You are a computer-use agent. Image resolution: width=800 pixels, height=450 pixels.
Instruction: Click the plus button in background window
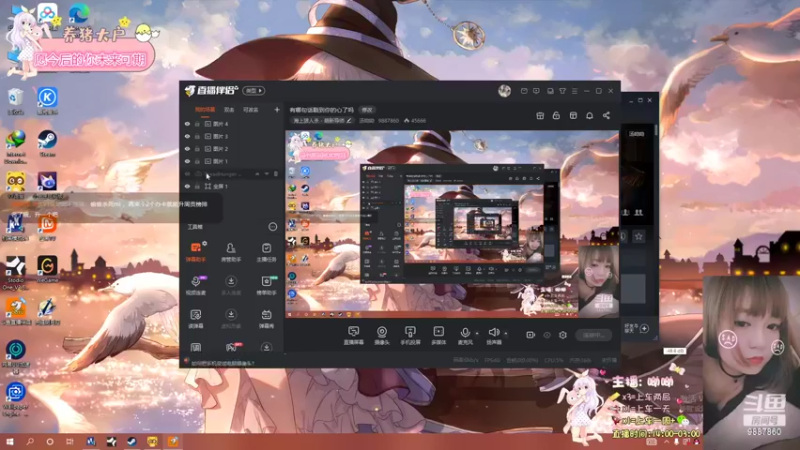click(x=644, y=329)
